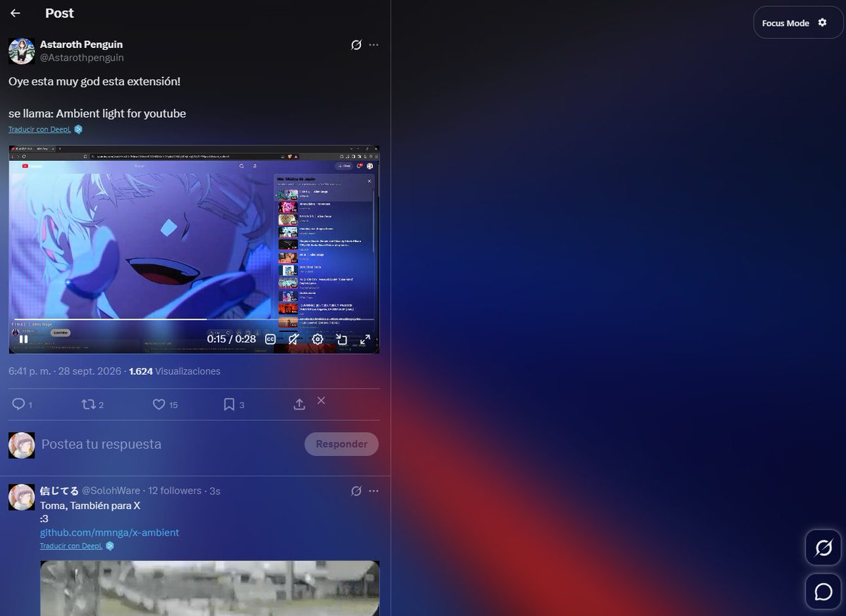Go back using the arrow beside Post
This screenshot has height=616, width=846.
(x=15, y=13)
